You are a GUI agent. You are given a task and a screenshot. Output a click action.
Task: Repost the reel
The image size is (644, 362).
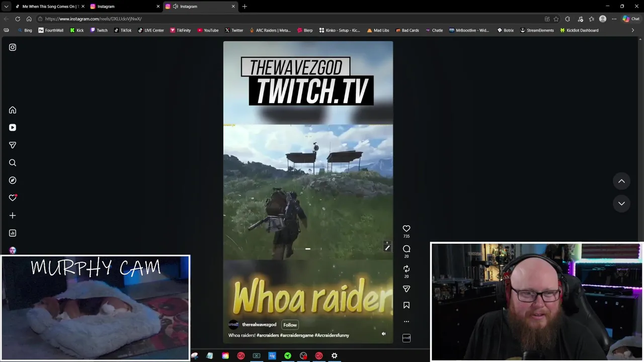(x=407, y=269)
